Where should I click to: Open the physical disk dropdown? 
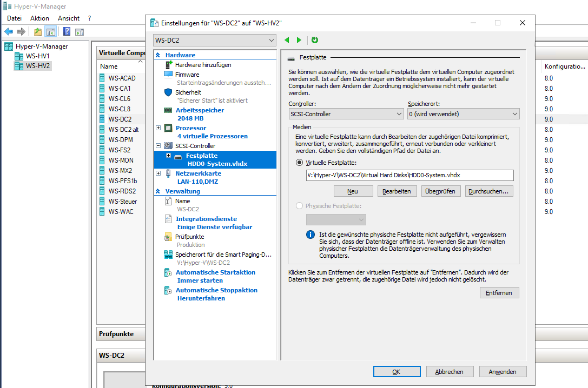tap(336, 219)
